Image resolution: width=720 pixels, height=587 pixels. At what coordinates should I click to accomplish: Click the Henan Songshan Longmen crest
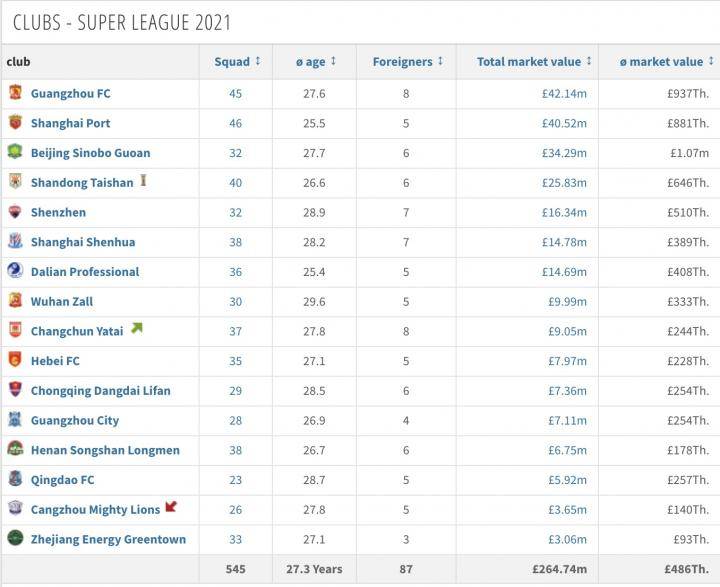(15, 449)
